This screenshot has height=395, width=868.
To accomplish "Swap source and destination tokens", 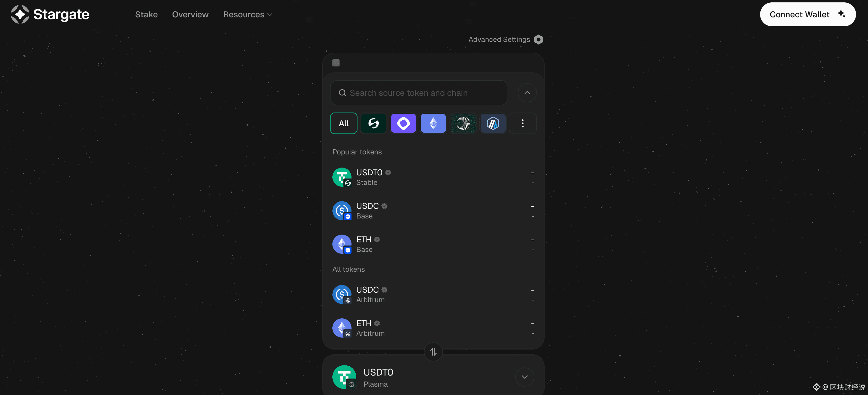I will [433, 352].
